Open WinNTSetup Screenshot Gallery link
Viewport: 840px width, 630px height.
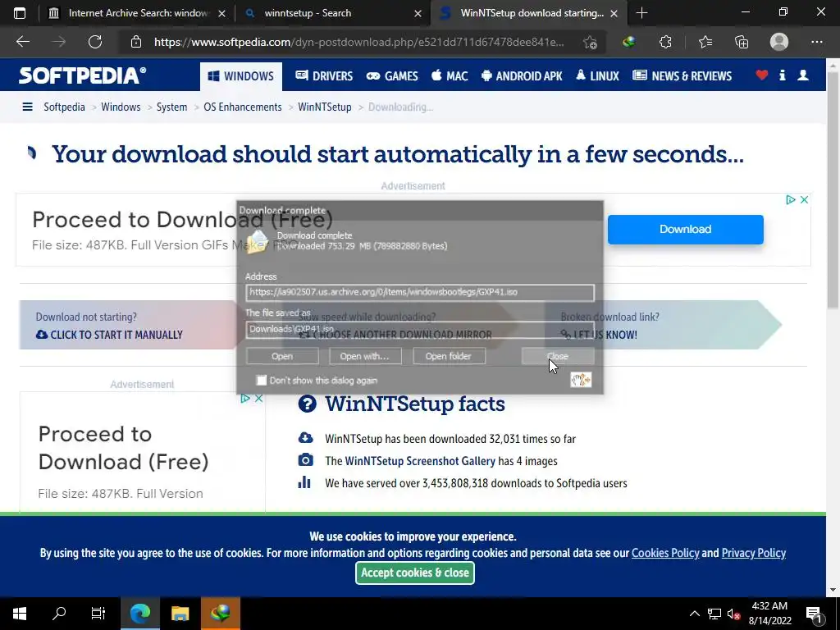[420, 461]
